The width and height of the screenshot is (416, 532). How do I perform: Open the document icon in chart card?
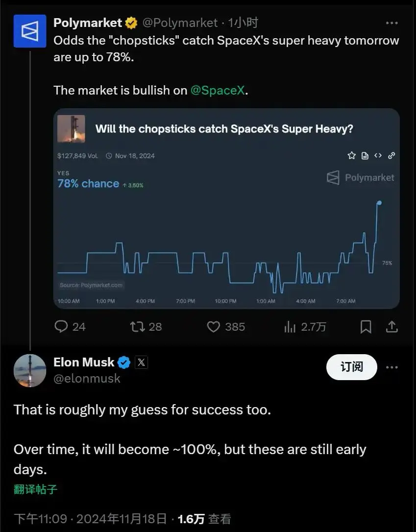365,156
